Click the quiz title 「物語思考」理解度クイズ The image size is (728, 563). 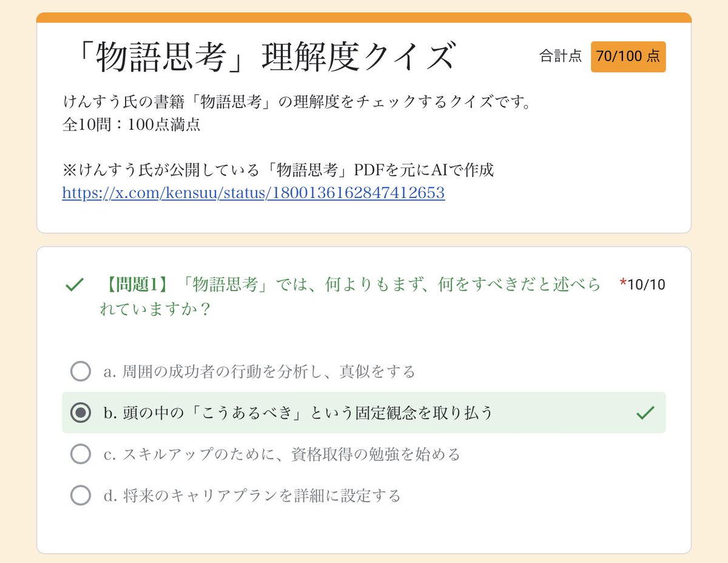tap(263, 57)
